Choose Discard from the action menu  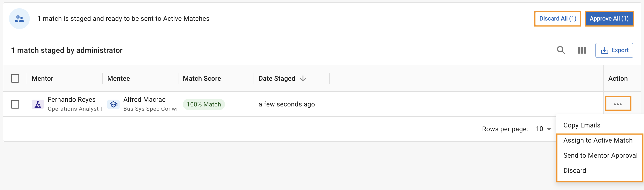point(575,170)
